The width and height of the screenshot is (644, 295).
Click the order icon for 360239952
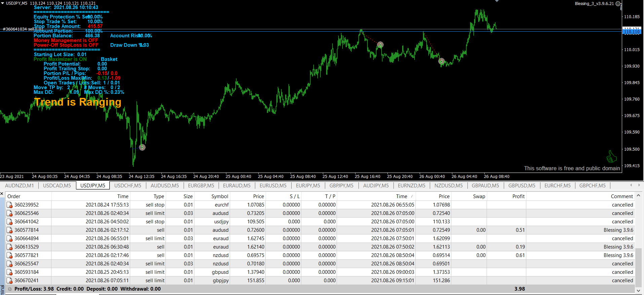click(9, 205)
